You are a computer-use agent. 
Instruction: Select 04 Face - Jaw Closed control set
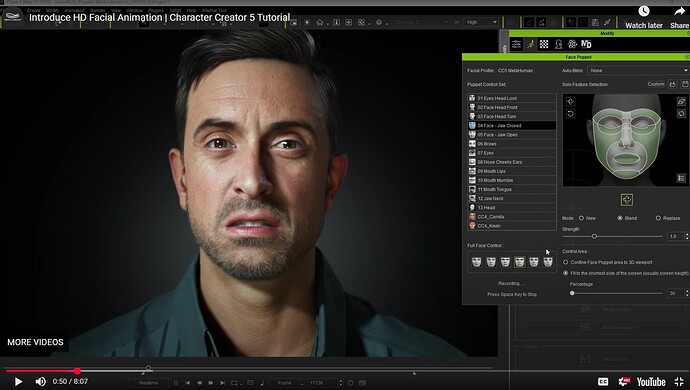click(512, 125)
